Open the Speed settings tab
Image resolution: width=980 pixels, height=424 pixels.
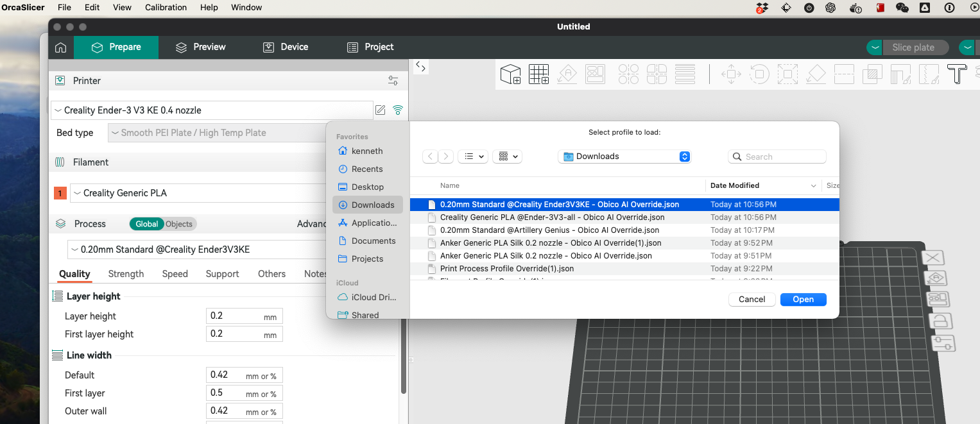tap(175, 274)
